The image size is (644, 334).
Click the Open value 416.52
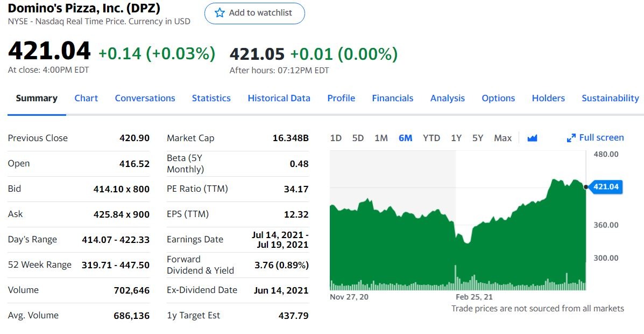click(x=135, y=164)
